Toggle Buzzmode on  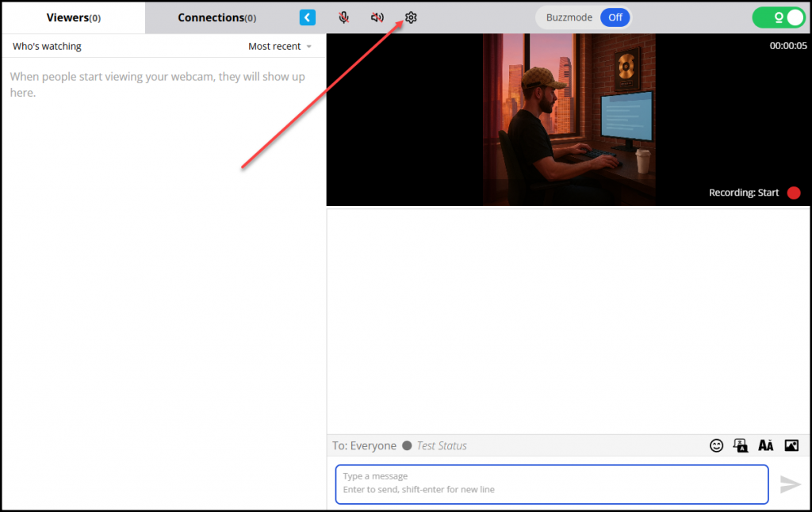(615, 17)
